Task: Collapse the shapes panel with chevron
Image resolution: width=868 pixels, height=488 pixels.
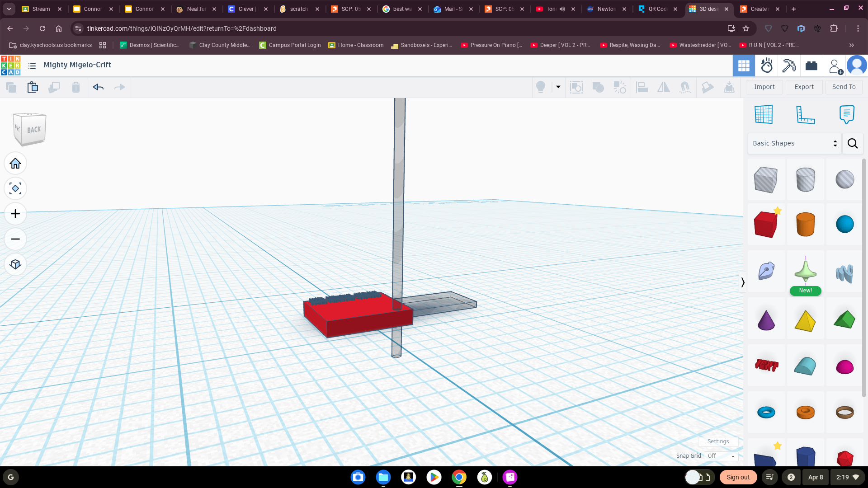Action: pos(742,282)
